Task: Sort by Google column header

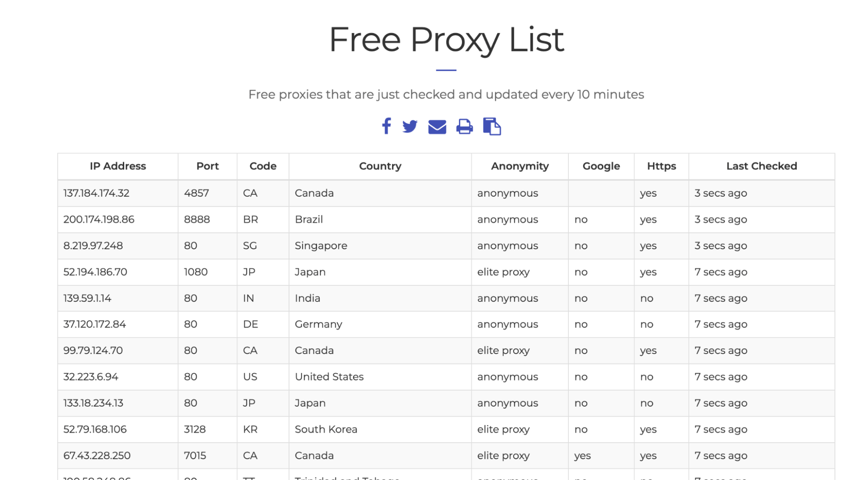Action: coord(601,166)
